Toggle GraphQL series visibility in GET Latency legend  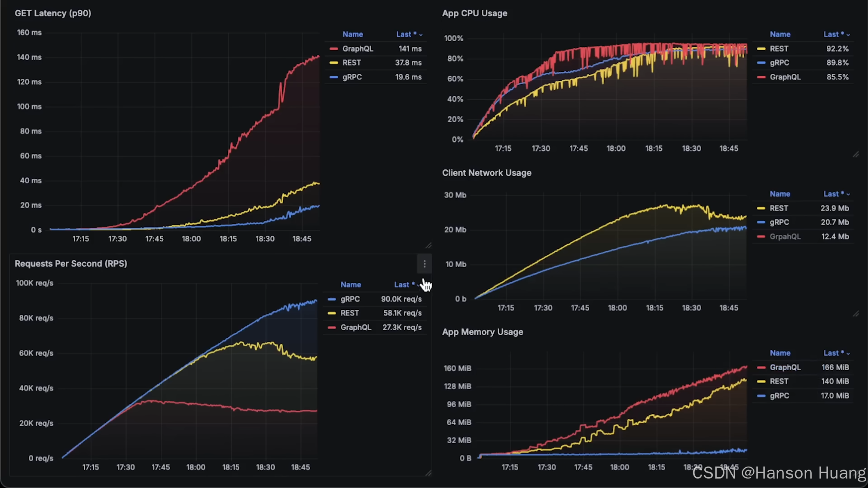click(358, 49)
